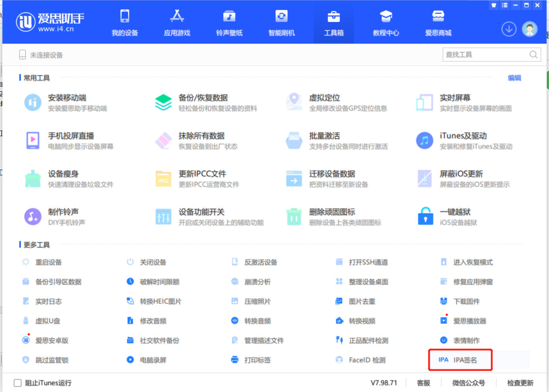The image size is (549, 392).
Task: Select 进入恢复模式 tool
Action: tap(467, 262)
